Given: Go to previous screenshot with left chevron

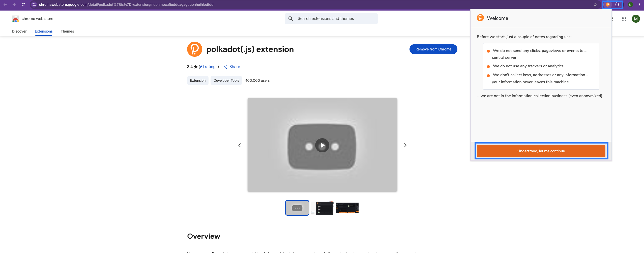Looking at the screenshot, I should (240, 145).
